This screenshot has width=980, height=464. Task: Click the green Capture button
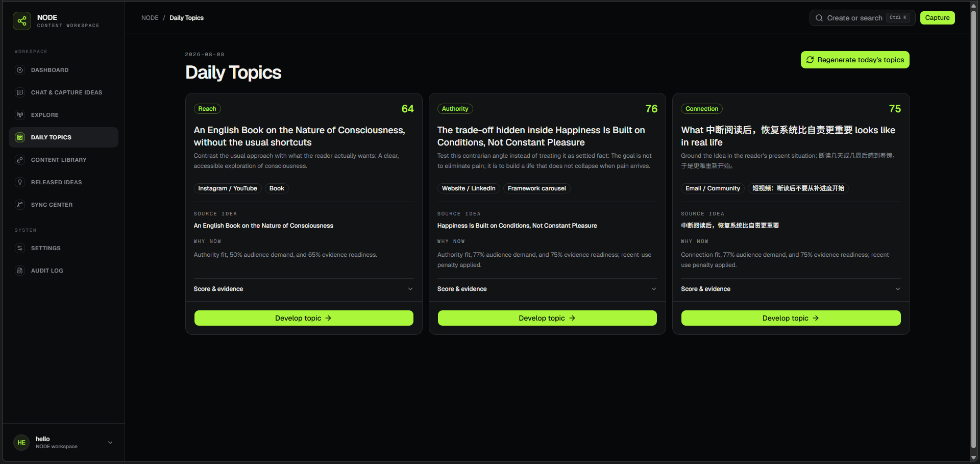(x=937, y=18)
